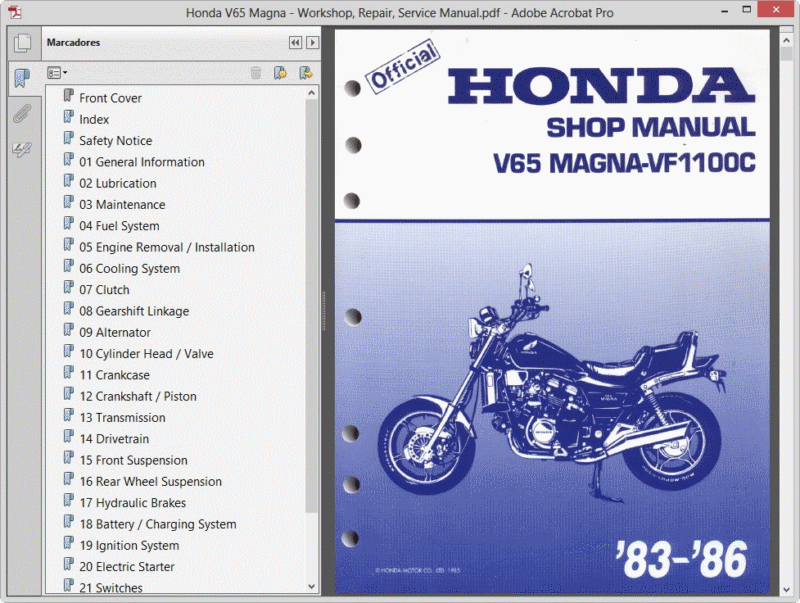This screenshot has width=800, height=603.
Task: Click the expand current bookmark icon
Action: coord(306,73)
